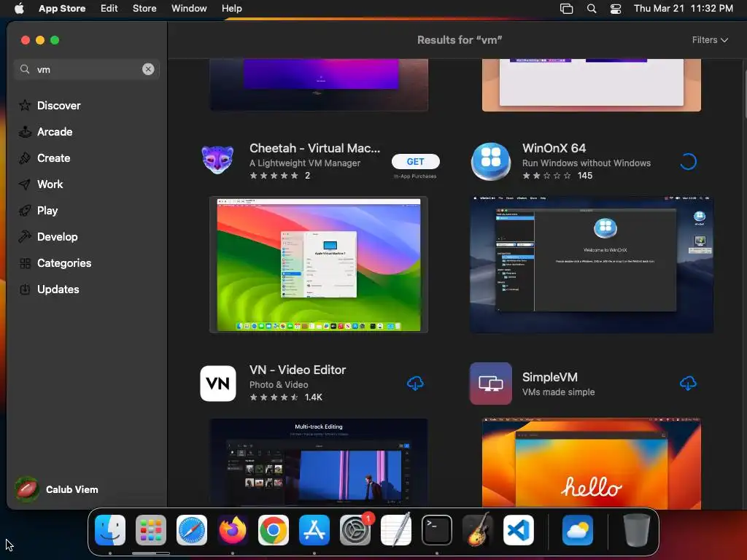Open the Trash in the Dock
This screenshot has height=560, width=747.
[x=636, y=530]
